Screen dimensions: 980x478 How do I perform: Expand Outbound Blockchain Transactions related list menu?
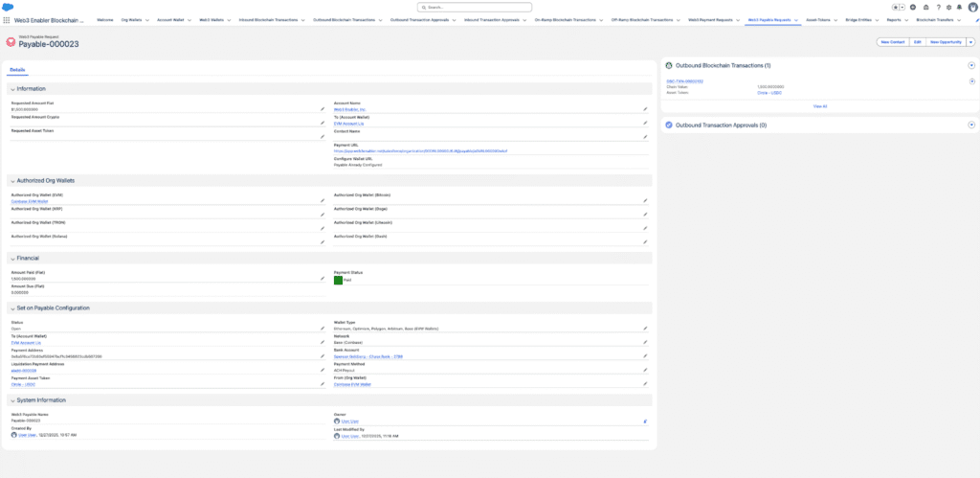(971, 65)
